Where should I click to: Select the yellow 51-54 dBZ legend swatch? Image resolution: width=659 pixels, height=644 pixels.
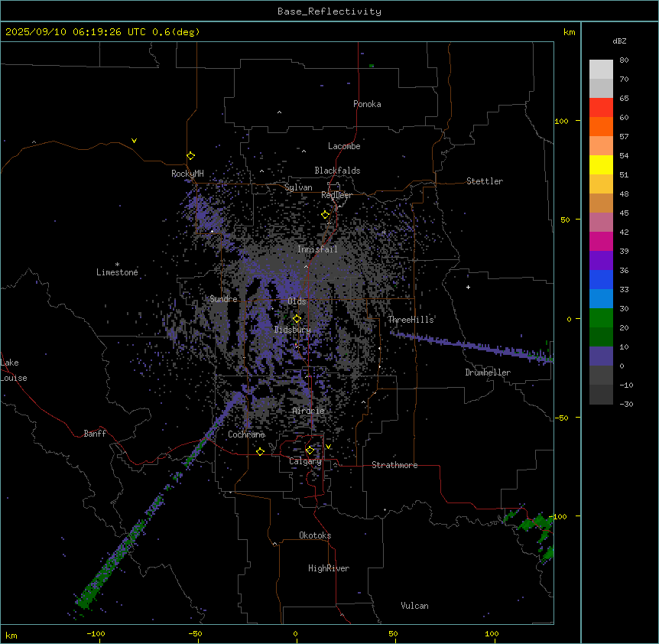pos(601,164)
